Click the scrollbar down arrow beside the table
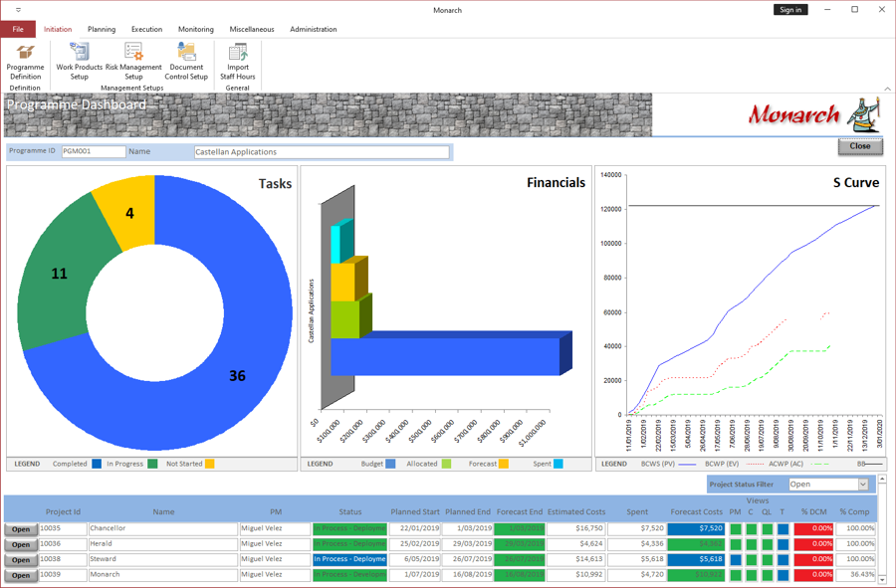The width and height of the screenshot is (896, 588). tap(882, 579)
